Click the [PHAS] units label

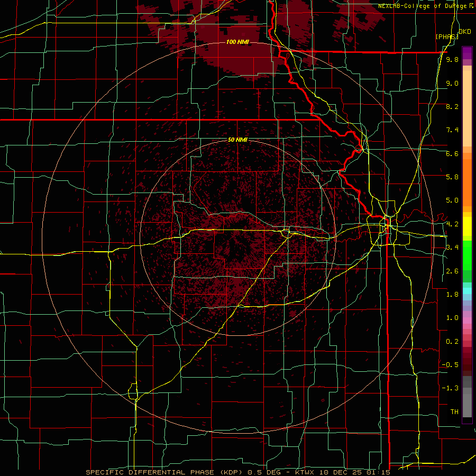(x=446, y=36)
